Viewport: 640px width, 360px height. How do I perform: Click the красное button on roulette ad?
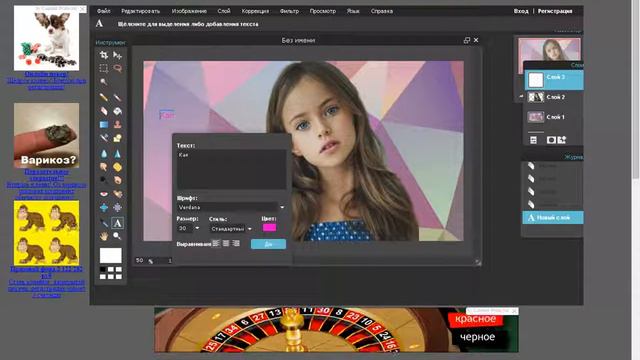(x=476, y=319)
